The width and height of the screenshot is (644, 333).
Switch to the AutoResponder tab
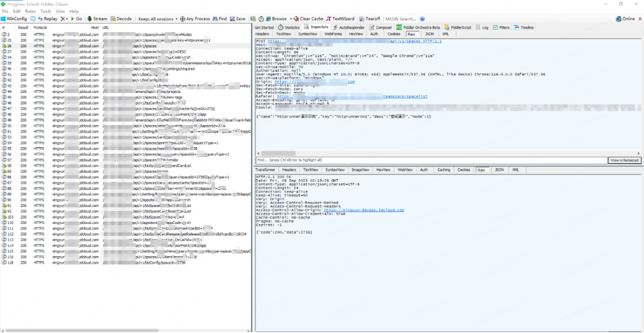pyautogui.click(x=349, y=27)
